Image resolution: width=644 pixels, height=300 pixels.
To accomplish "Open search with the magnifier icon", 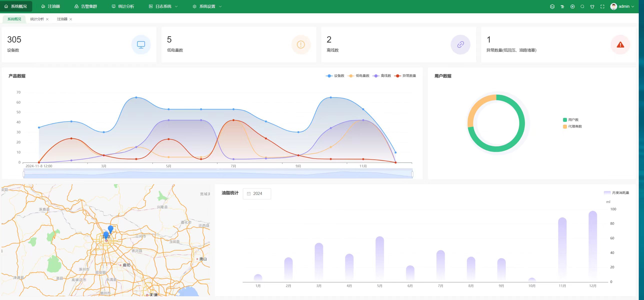I will [582, 7].
